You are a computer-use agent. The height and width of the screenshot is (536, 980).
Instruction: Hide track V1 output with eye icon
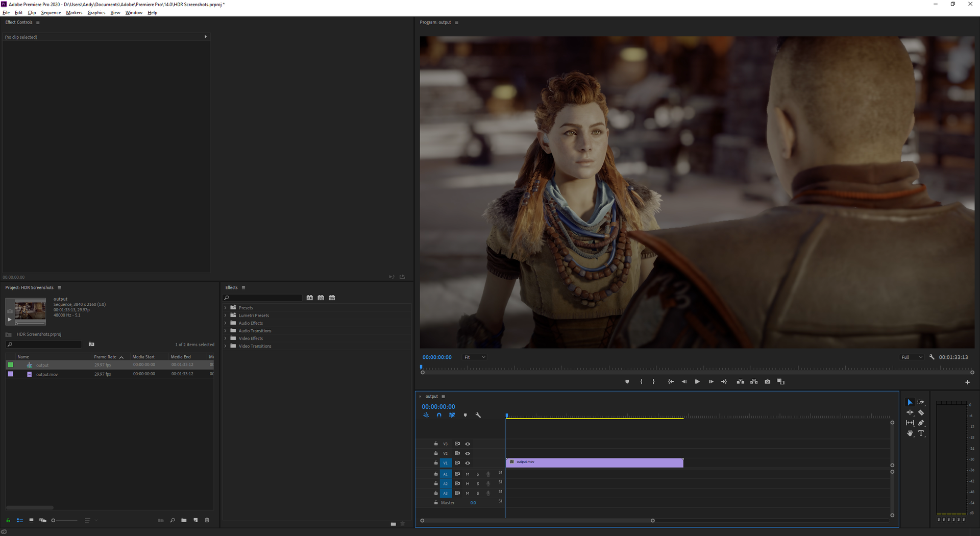coord(468,463)
